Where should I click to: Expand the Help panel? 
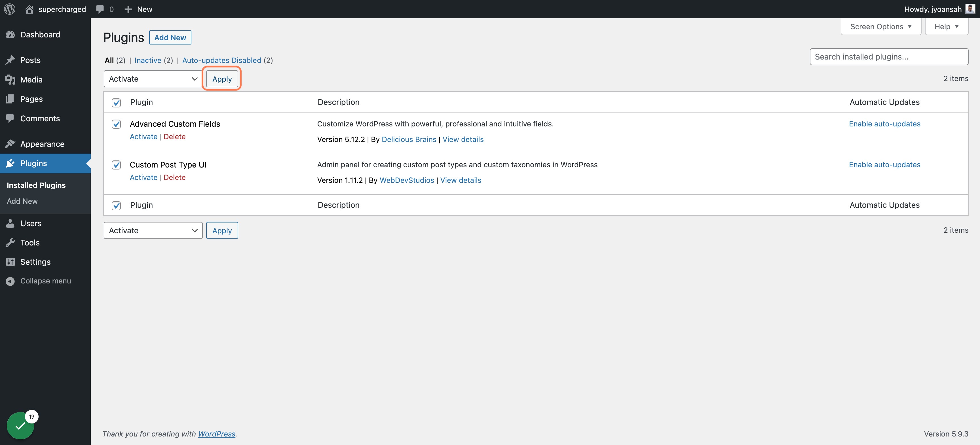(x=947, y=27)
